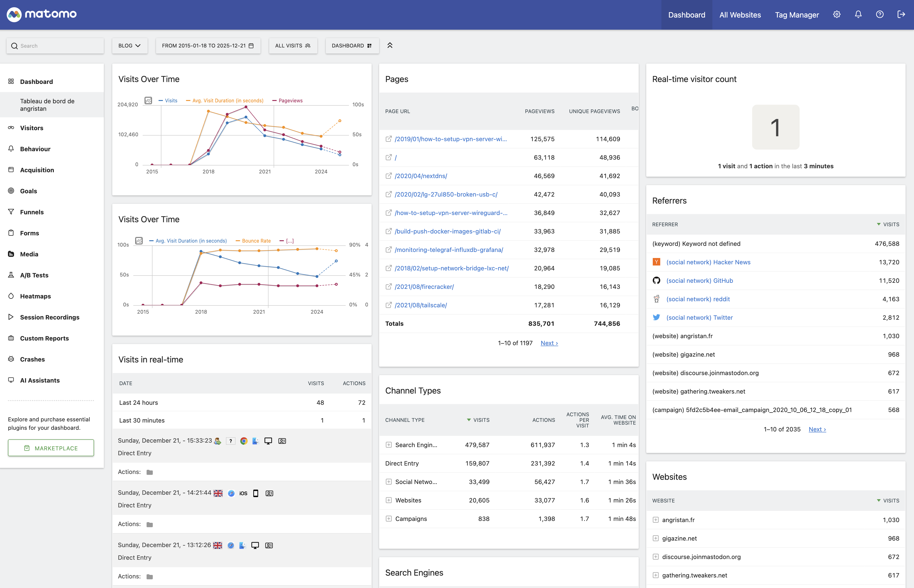Open the BLOG site selector dropdown

pos(130,45)
